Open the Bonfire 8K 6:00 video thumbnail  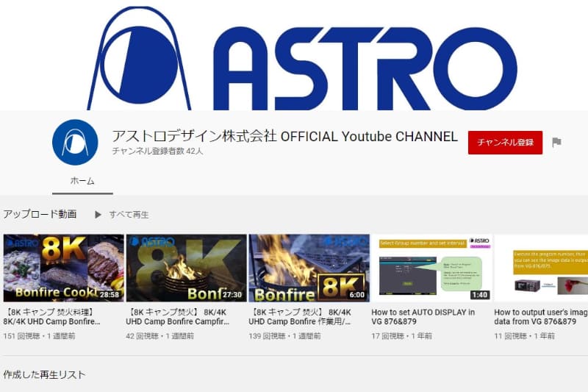[x=309, y=268]
